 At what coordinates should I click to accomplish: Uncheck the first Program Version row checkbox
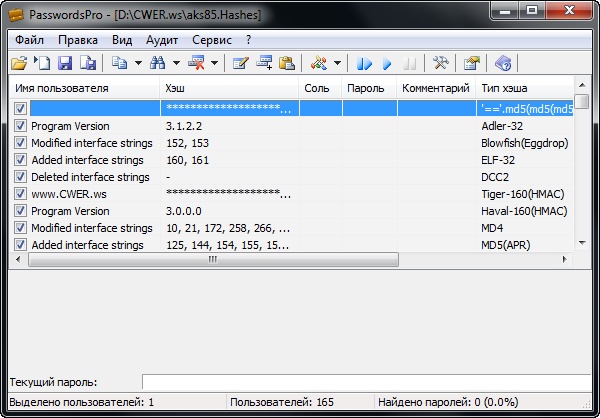click(21, 127)
